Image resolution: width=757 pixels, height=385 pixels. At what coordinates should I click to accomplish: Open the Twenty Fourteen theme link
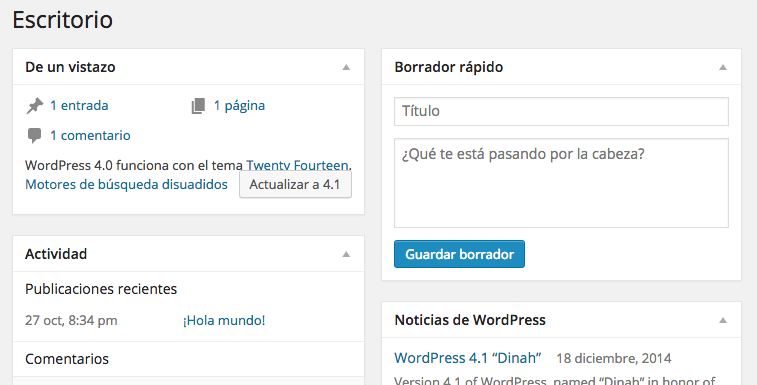[x=298, y=165]
